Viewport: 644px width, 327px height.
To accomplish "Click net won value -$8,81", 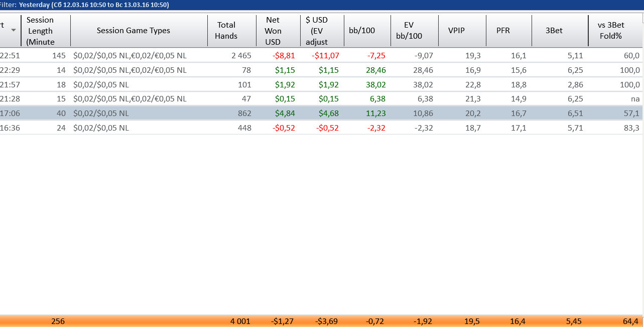I will 284,56.
